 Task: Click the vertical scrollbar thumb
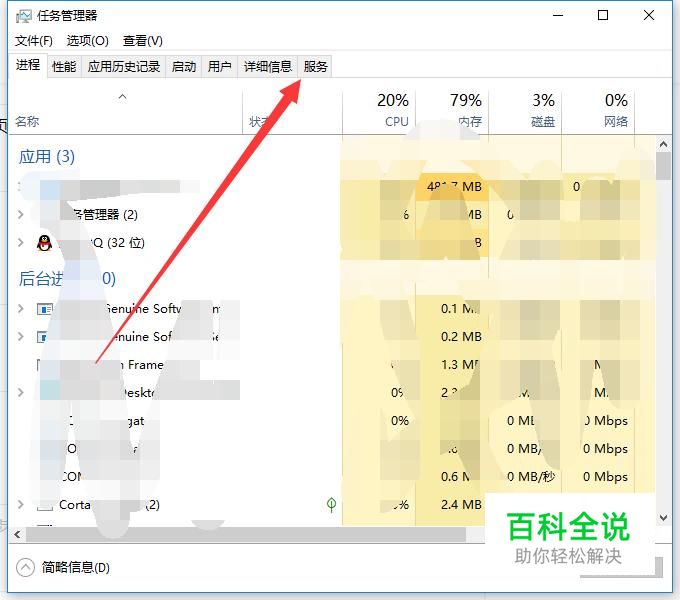coord(663,166)
